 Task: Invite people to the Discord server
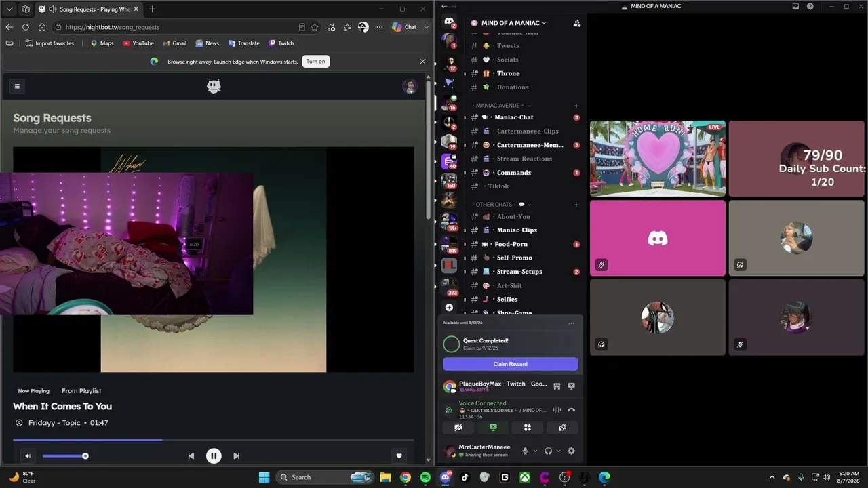point(576,23)
